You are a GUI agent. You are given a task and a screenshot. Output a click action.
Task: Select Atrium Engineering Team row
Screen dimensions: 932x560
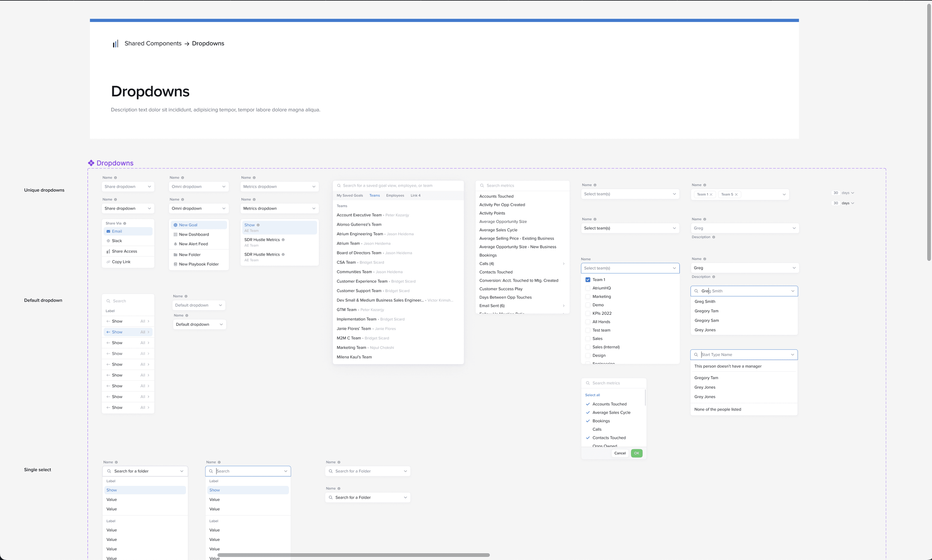pos(398,234)
